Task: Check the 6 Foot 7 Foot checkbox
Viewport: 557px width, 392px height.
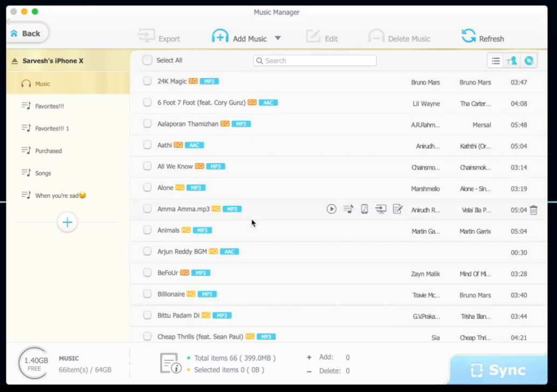Action: tap(147, 102)
